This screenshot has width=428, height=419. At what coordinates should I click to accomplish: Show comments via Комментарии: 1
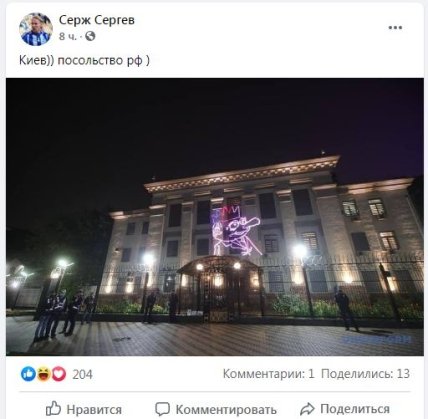tap(269, 374)
